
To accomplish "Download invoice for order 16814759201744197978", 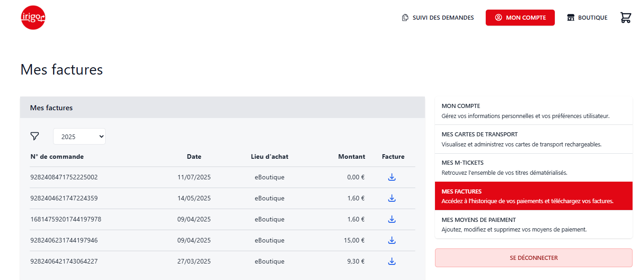I will point(392,220).
